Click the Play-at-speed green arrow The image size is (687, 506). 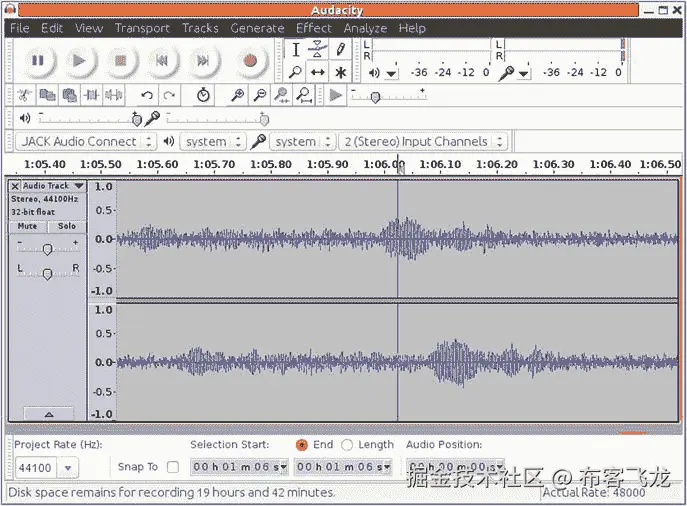click(336, 95)
